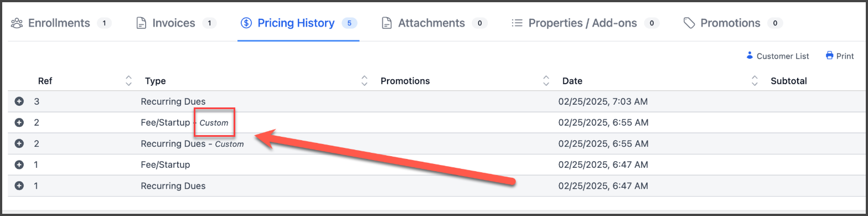Sort by the Promotions column arrows
Viewport: 868px width, 216px height.
(546, 81)
